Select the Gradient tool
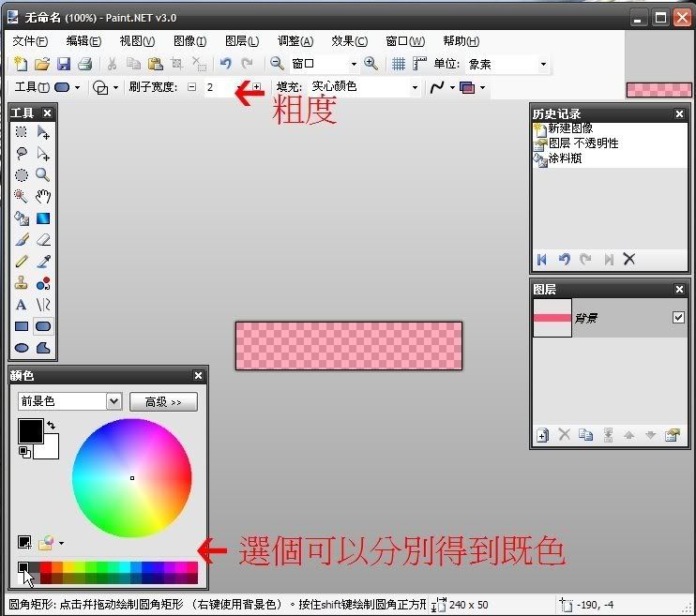 tap(43, 218)
